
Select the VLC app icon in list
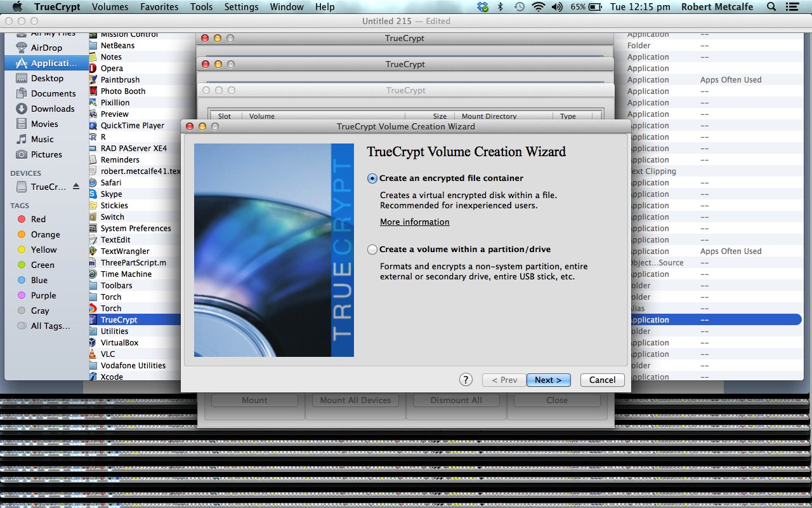tap(93, 354)
